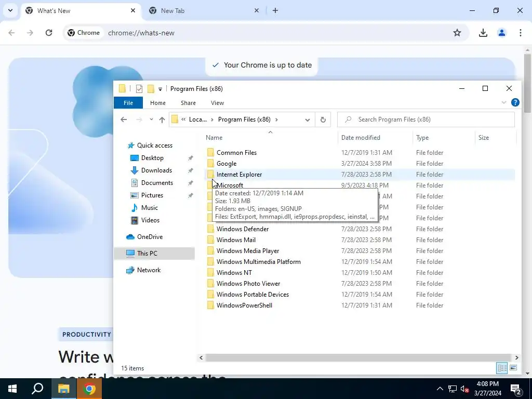Select Documents in the navigation pane

pos(157,183)
